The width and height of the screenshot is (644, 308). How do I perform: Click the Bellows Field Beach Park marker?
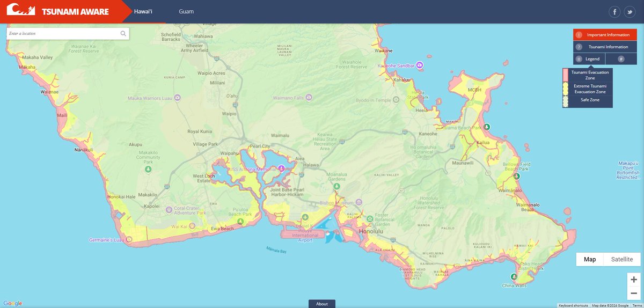[x=516, y=176]
